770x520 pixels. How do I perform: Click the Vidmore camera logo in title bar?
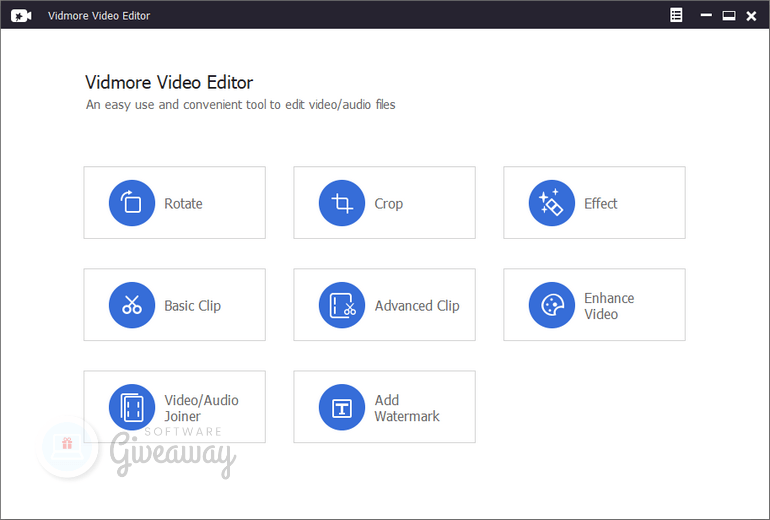(21, 16)
